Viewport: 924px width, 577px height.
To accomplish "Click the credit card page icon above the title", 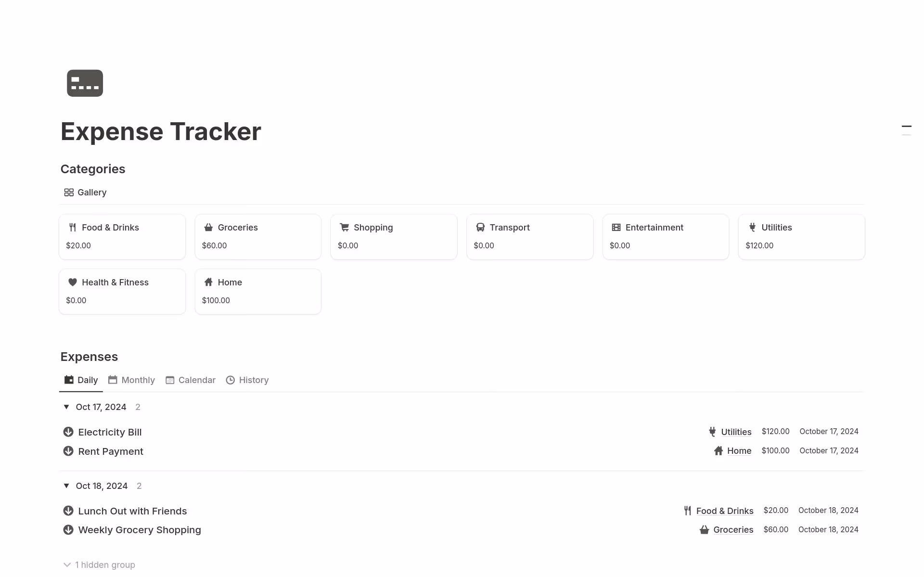I will point(85,83).
